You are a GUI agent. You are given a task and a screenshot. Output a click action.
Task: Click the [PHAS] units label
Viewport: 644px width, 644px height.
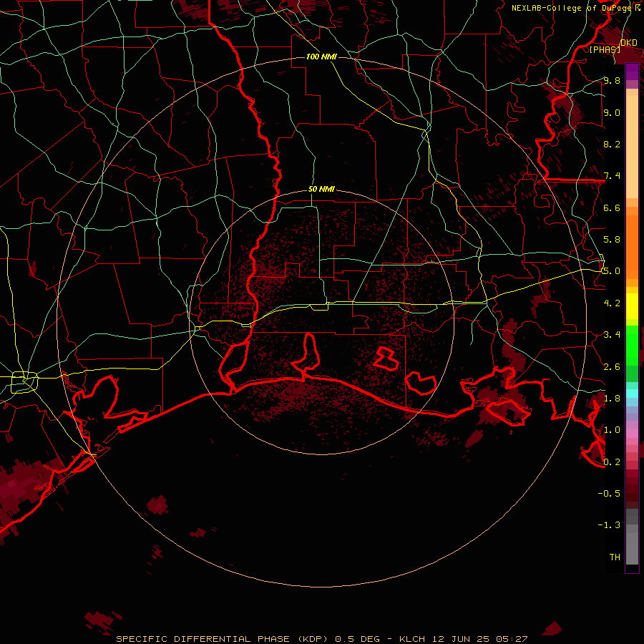tap(605, 49)
